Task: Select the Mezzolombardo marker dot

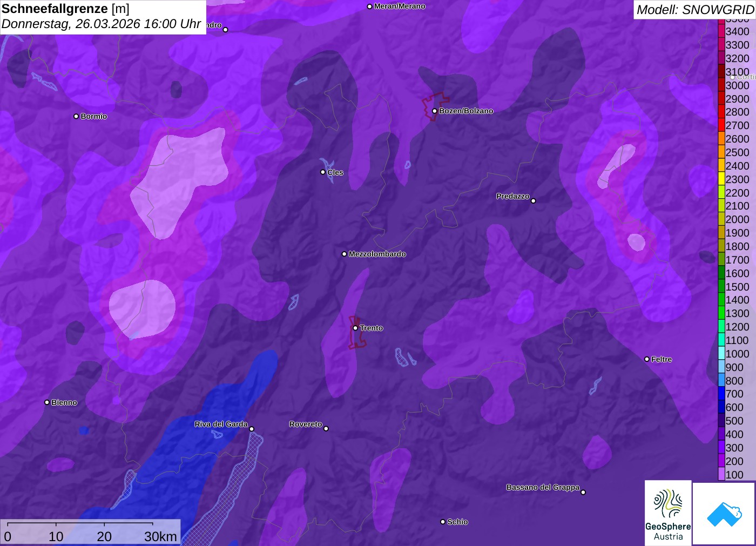Action: (x=345, y=254)
